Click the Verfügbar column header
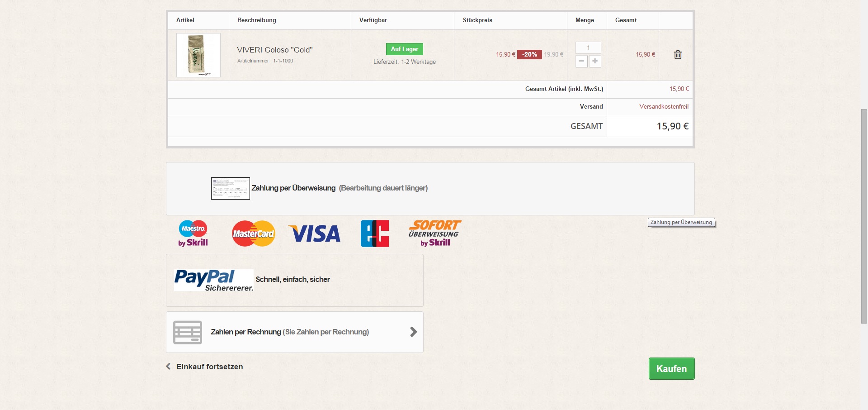The width and height of the screenshot is (868, 410). (x=373, y=20)
